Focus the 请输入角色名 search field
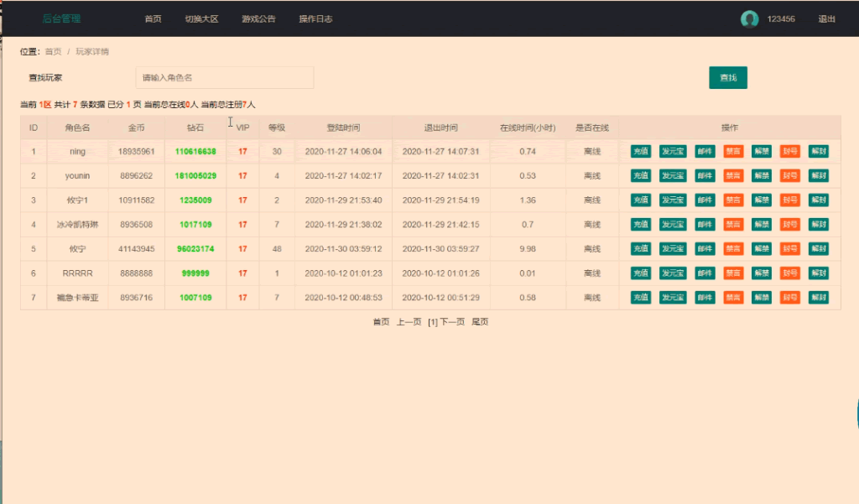 coord(224,78)
